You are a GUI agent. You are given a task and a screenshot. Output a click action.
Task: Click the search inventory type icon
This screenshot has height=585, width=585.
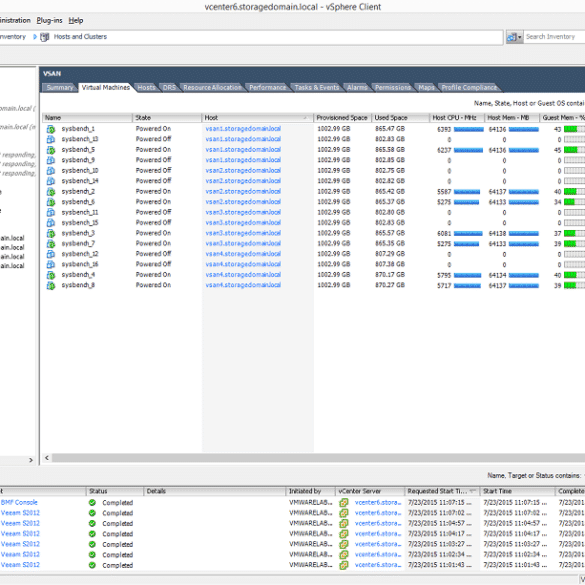(512, 37)
